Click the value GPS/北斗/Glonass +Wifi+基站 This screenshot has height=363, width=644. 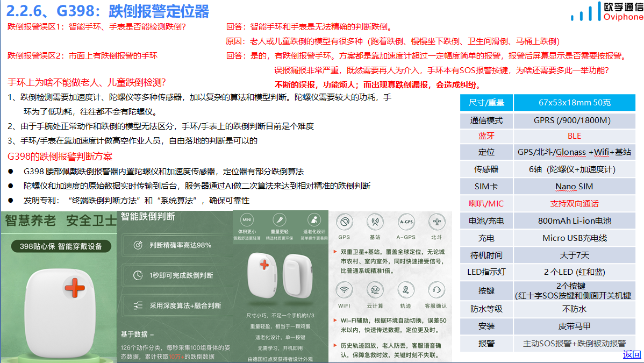(574, 152)
